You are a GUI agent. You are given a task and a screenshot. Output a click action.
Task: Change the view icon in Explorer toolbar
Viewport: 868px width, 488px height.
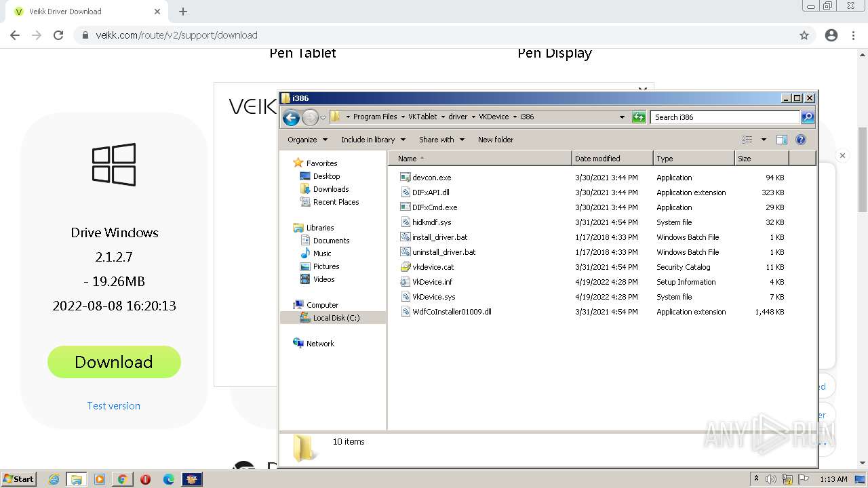click(747, 140)
